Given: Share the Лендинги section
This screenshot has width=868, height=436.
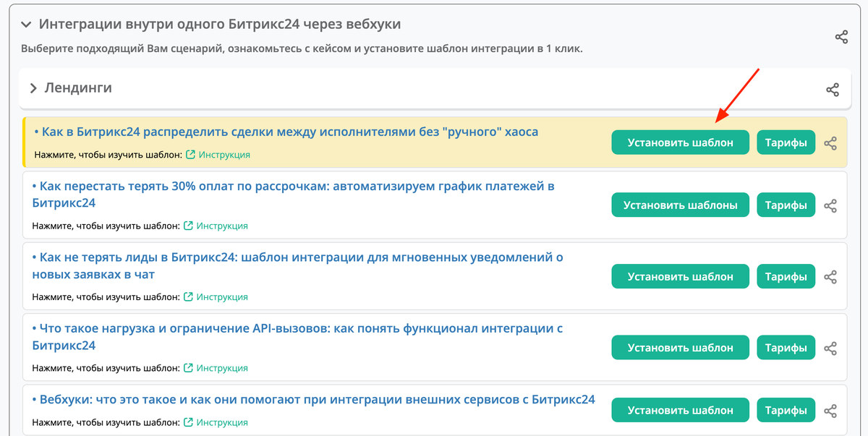Looking at the screenshot, I should (833, 90).
